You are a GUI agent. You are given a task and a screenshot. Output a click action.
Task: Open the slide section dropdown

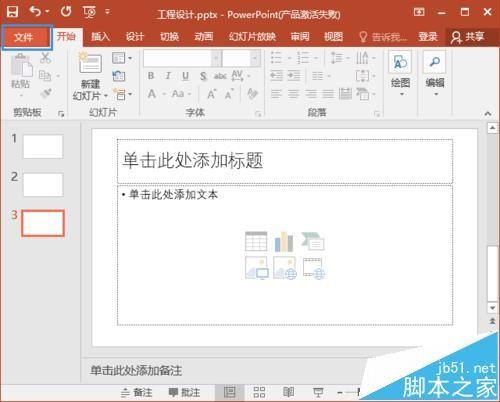tap(122, 94)
